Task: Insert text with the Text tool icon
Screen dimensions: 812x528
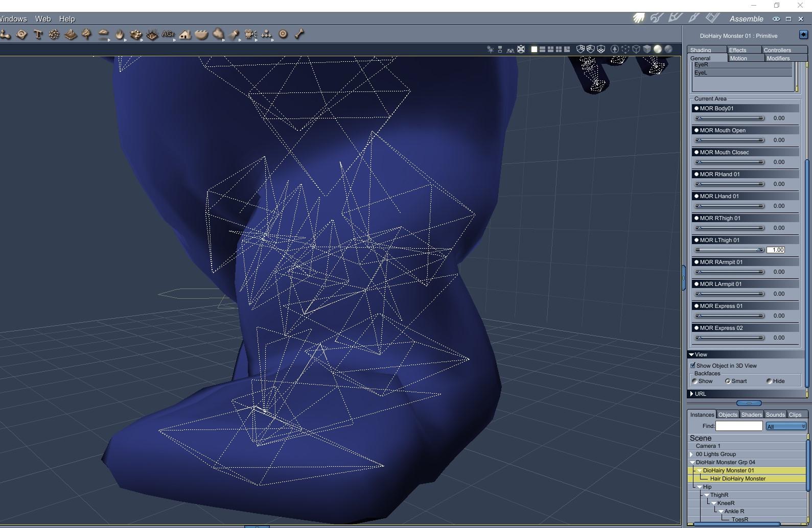Action: click(x=38, y=34)
